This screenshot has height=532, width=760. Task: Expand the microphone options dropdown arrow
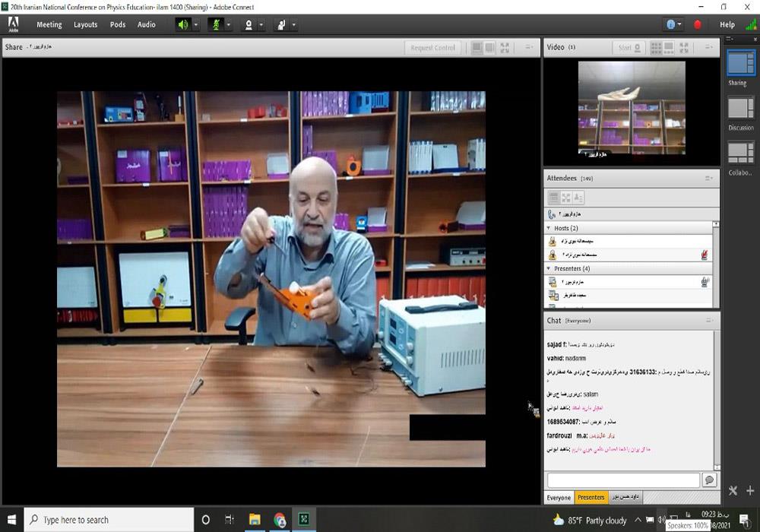pyautogui.click(x=229, y=24)
